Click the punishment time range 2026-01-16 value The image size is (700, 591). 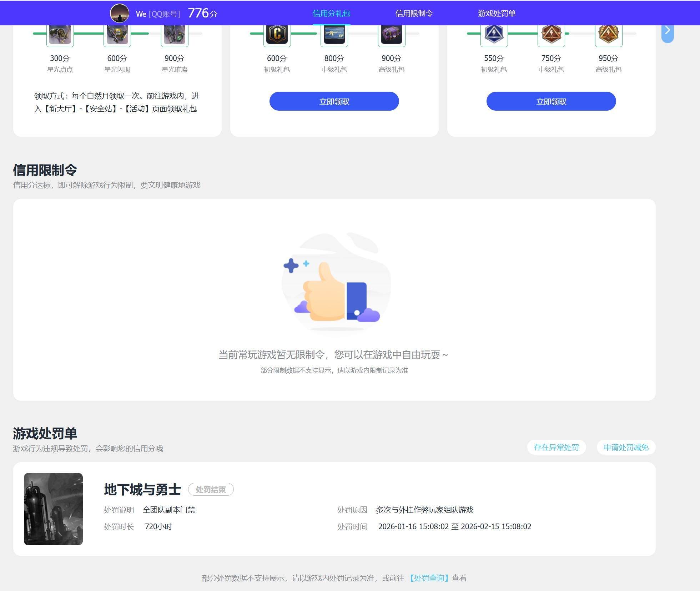pos(455,527)
